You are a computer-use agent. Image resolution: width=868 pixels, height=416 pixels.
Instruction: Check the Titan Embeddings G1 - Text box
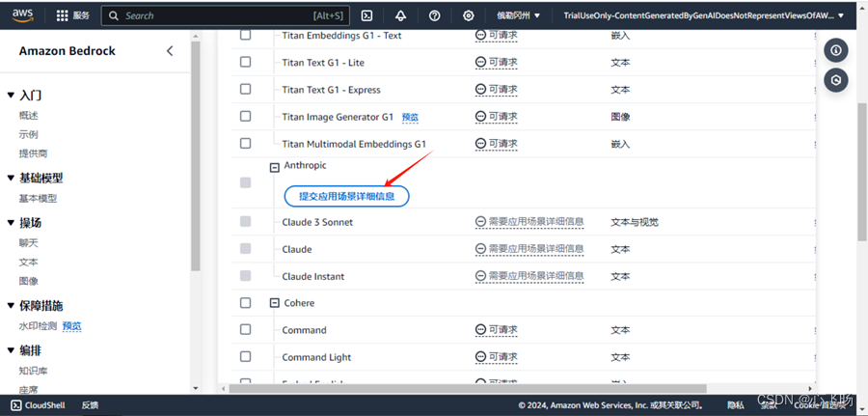245,35
